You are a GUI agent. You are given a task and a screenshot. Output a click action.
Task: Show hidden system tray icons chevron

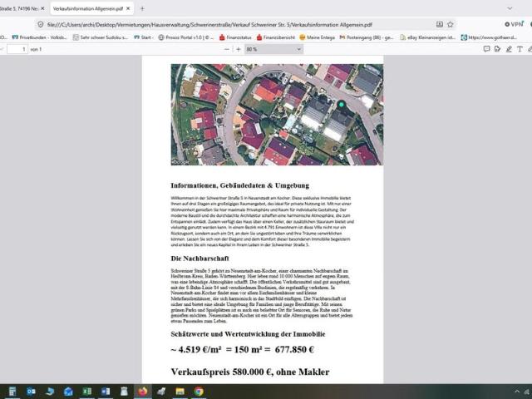(x=517, y=392)
